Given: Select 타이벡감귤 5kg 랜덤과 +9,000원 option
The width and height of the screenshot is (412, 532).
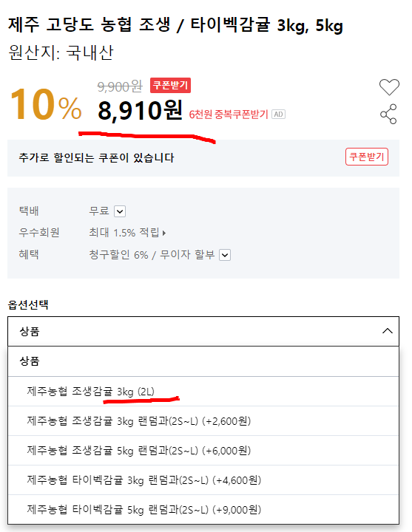Looking at the screenshot, I should coord(203,510).
